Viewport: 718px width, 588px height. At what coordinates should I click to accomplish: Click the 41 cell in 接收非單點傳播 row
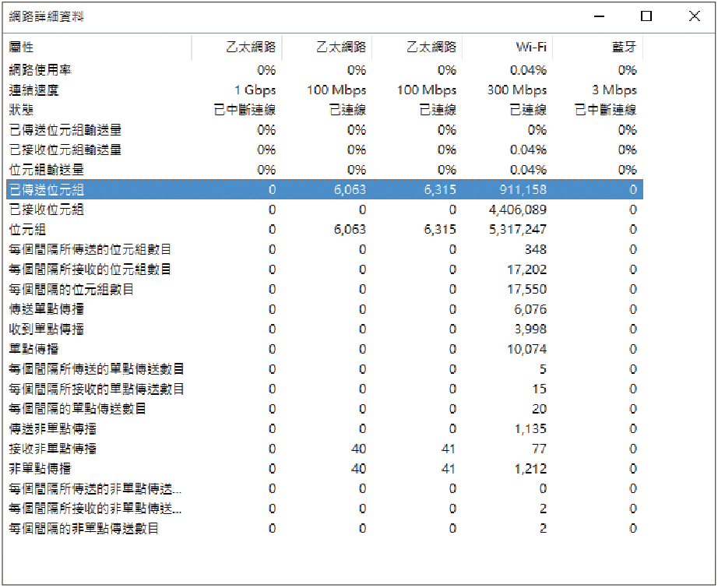449,449
